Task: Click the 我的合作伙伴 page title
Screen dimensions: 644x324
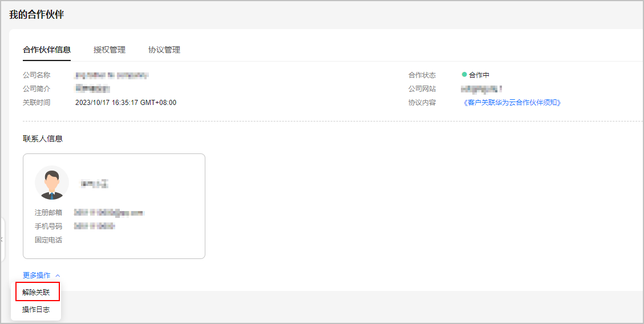Action: [37, 15]
